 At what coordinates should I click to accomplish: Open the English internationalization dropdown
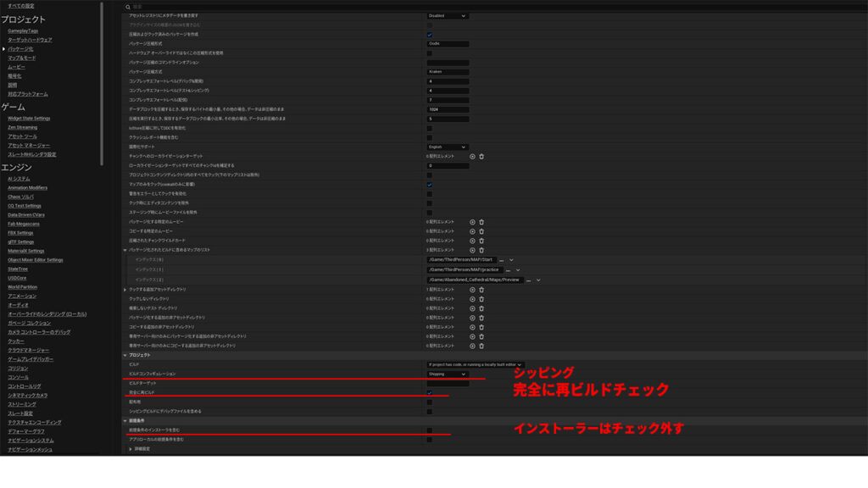448,147
